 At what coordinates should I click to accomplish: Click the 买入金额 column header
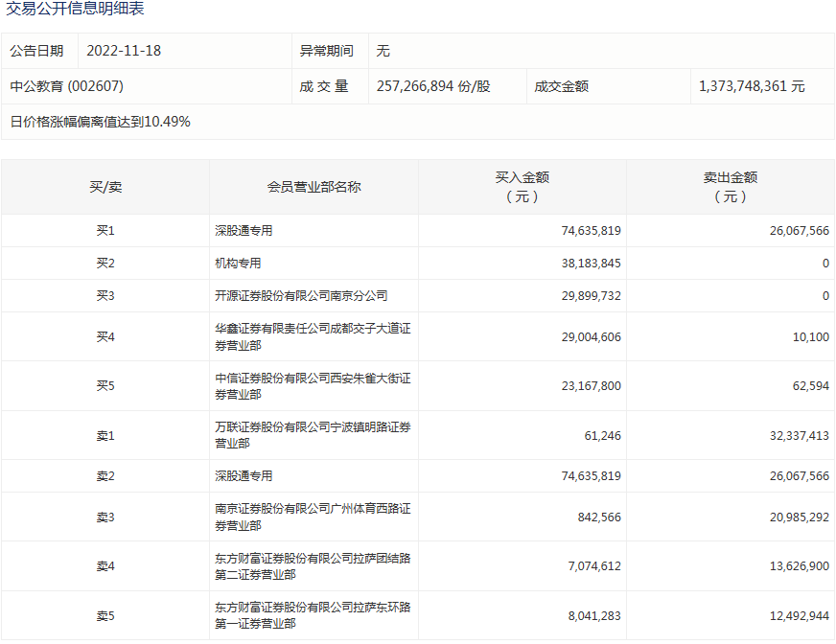click(x=522, y=187)
